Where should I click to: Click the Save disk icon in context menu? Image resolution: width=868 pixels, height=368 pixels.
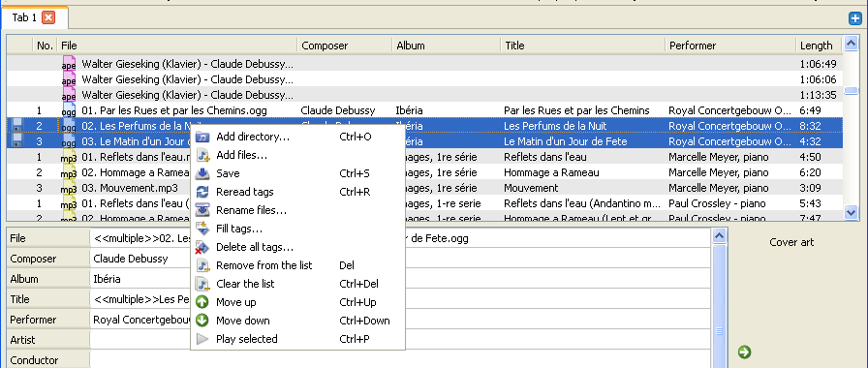pyautogui.click(x=202, y=173)
